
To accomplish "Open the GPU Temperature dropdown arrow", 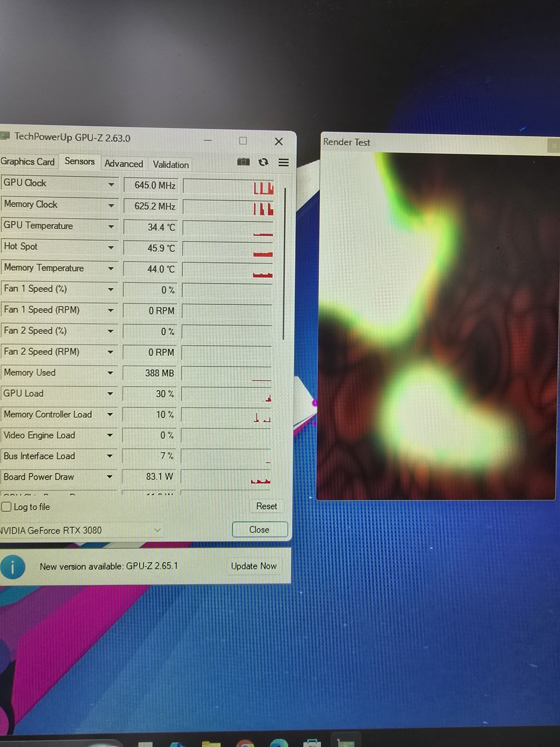I will (111, 226).
